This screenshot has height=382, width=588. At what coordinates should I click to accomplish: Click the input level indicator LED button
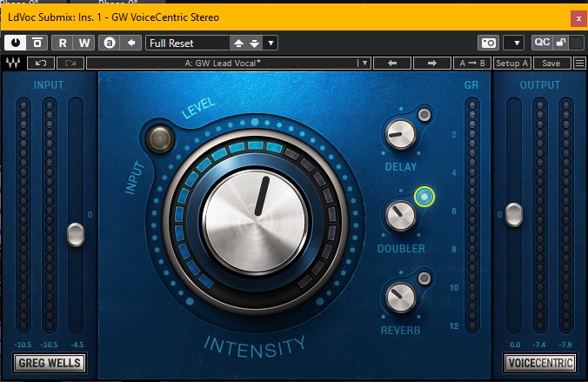[x=160, y=139]
